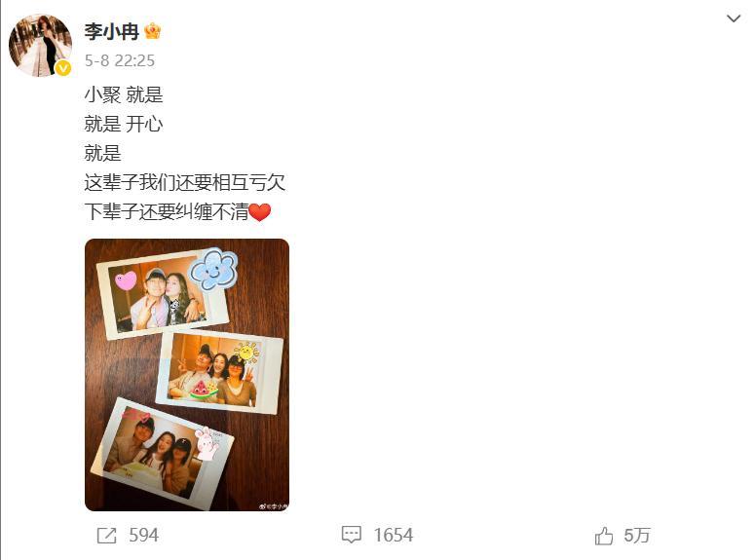This screenshot has height=560, width=754.
Task: Click the red heart emoji in the post
Action: [x=260, y=212]
